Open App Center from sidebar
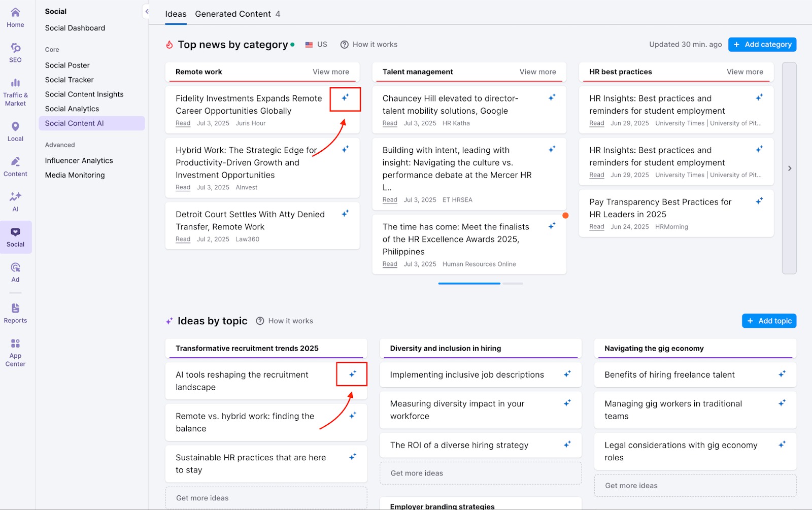This screenshot has height=510, width=812. (x=15, y=352)
